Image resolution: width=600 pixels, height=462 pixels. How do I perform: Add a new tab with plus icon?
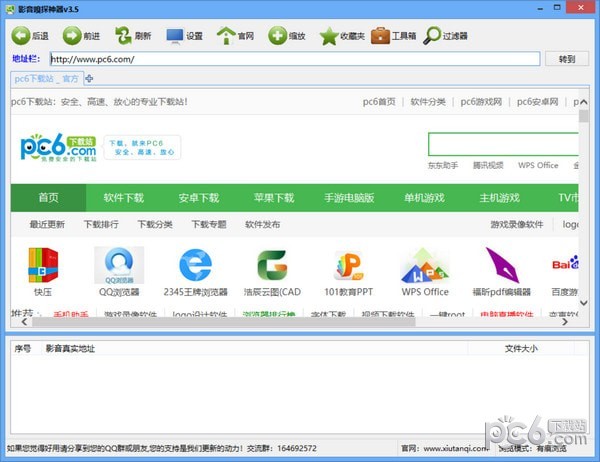(x=89, y=78)
